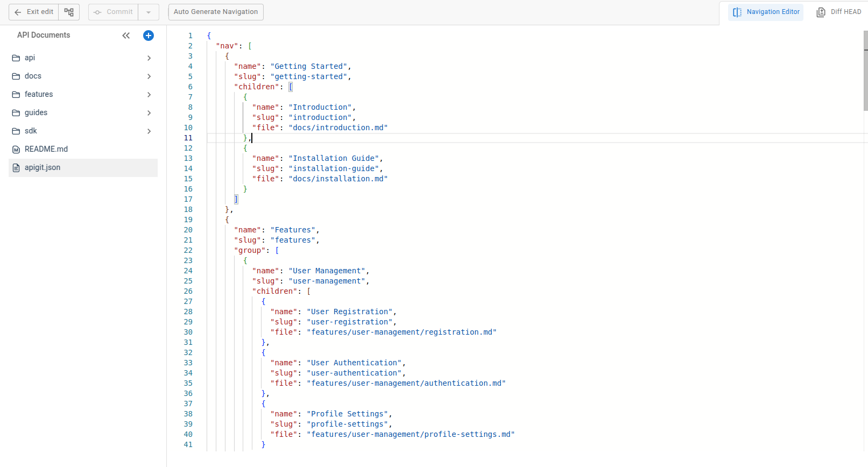
Task: Add a new document with plus icon
Action: coord(149,36)
